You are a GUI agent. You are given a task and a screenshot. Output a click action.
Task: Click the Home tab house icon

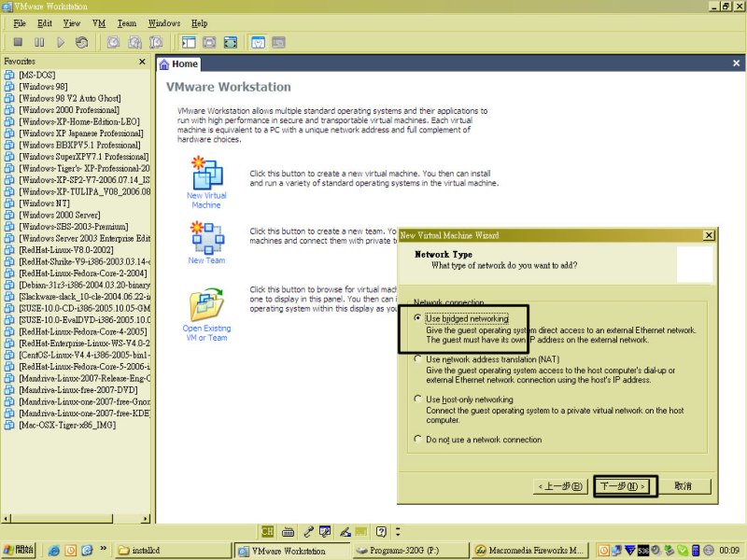pos(164,64)
